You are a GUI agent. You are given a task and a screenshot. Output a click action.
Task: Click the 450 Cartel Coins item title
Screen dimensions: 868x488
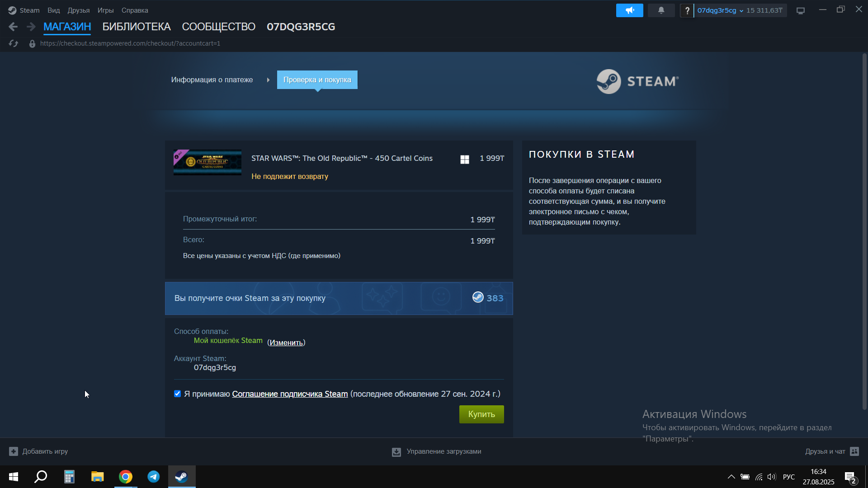coord(342,158)
